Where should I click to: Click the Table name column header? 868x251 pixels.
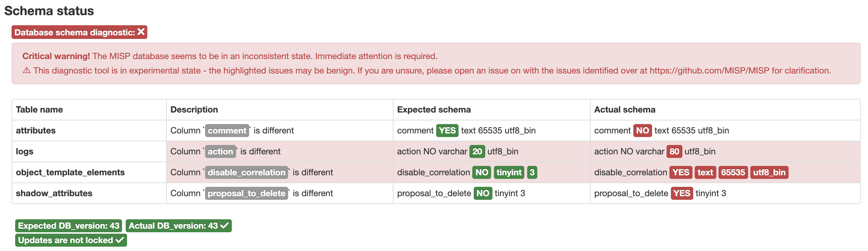pyautogui.click(x=39, y=109)
